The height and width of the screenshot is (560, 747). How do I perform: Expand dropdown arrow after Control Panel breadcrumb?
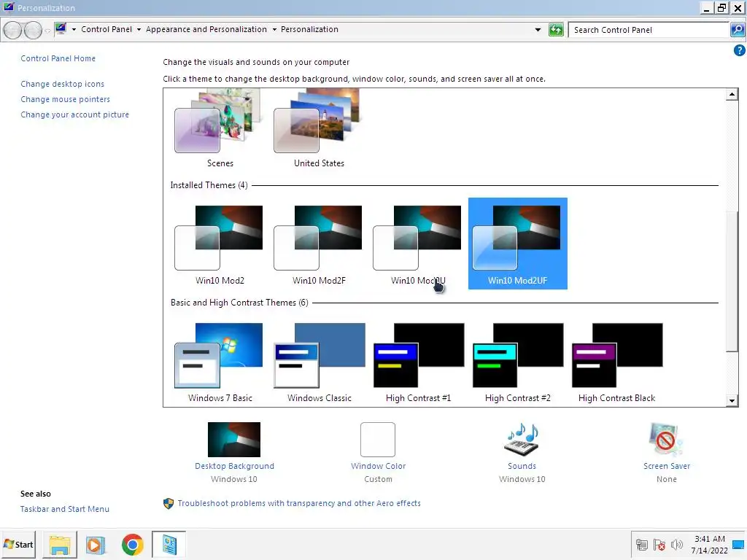[x=139, y=29]
